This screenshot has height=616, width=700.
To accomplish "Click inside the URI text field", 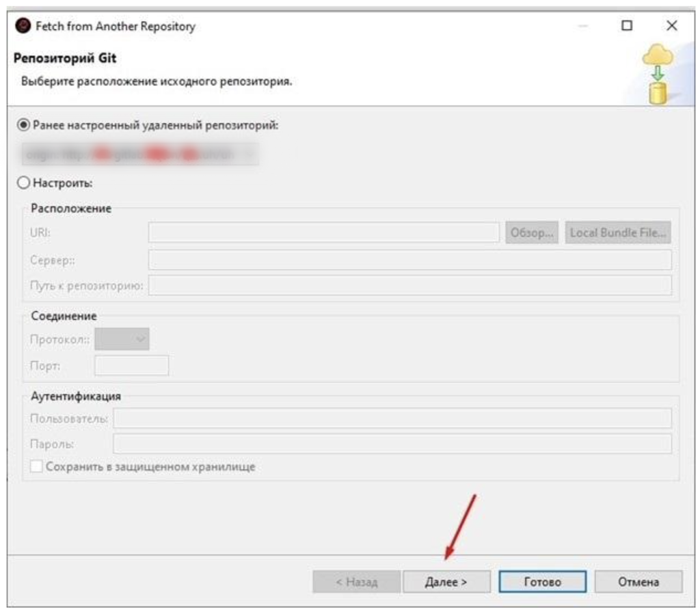I will (323, 232).
